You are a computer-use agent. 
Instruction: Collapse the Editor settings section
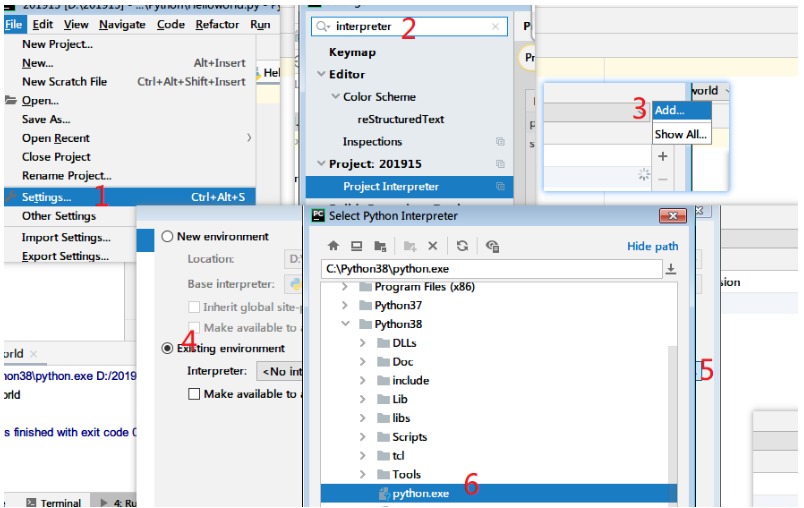tap(321, 74)
